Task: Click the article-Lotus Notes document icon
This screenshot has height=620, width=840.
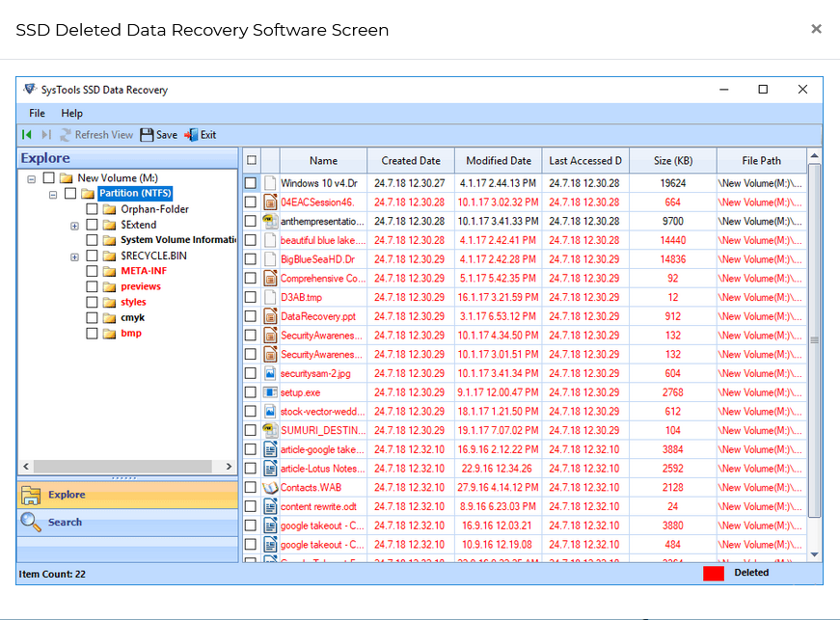Action: pyautogui.click(x=271, y=469)
